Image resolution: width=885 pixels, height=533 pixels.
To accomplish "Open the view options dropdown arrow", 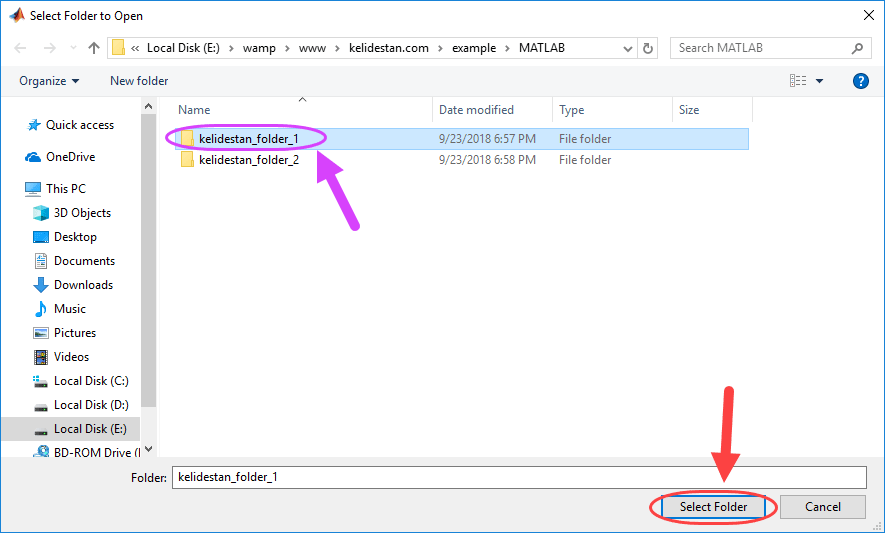I will pyautogui.click(x=820, y=81).
